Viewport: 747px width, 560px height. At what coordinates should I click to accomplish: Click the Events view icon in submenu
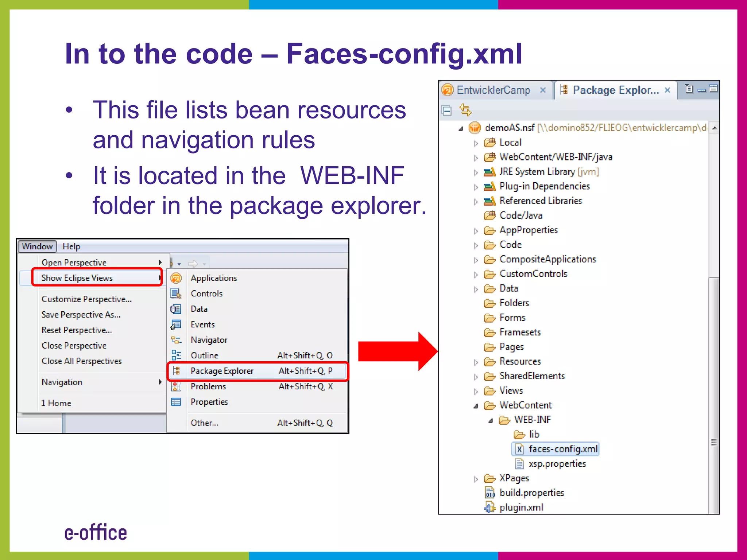click(176, 324)
